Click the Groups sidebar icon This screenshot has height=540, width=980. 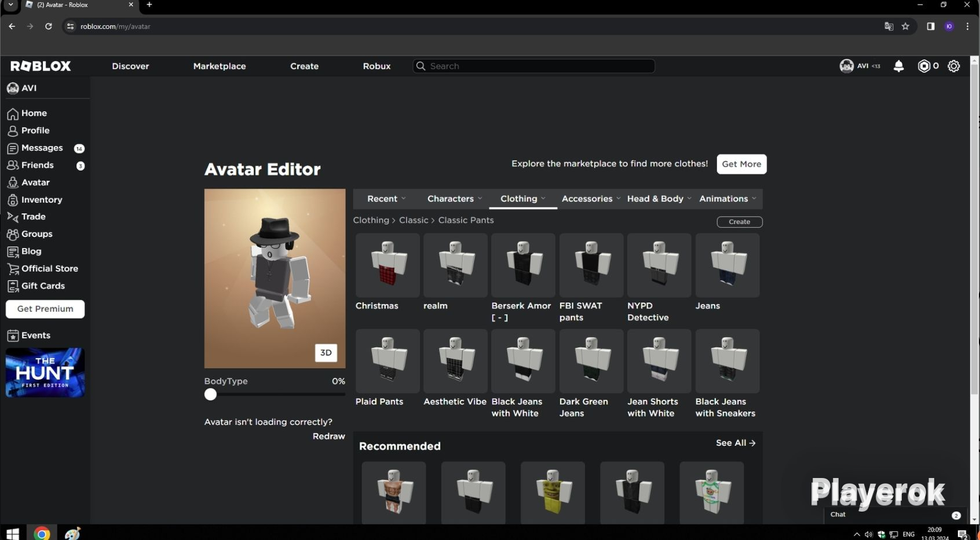(x=13, y=234)
